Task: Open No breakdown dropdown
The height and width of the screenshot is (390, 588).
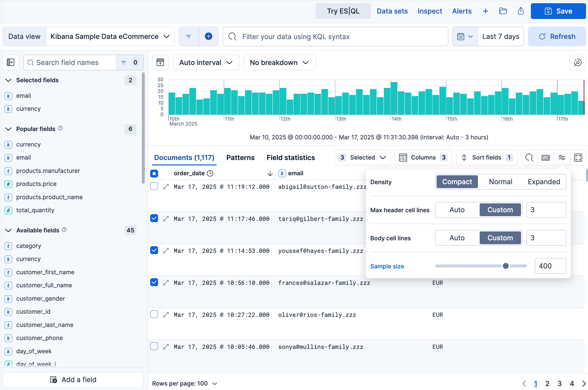Action: tap(279, 63)
